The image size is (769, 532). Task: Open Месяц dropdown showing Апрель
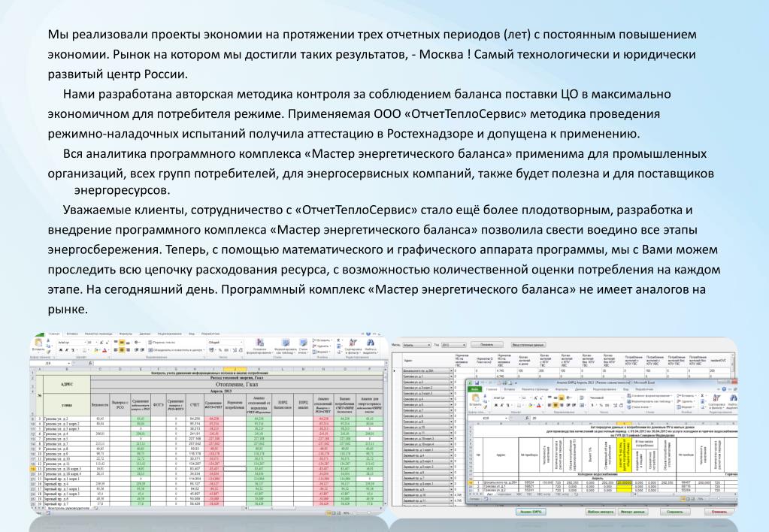pyautogui.click(x=416, y=345)
